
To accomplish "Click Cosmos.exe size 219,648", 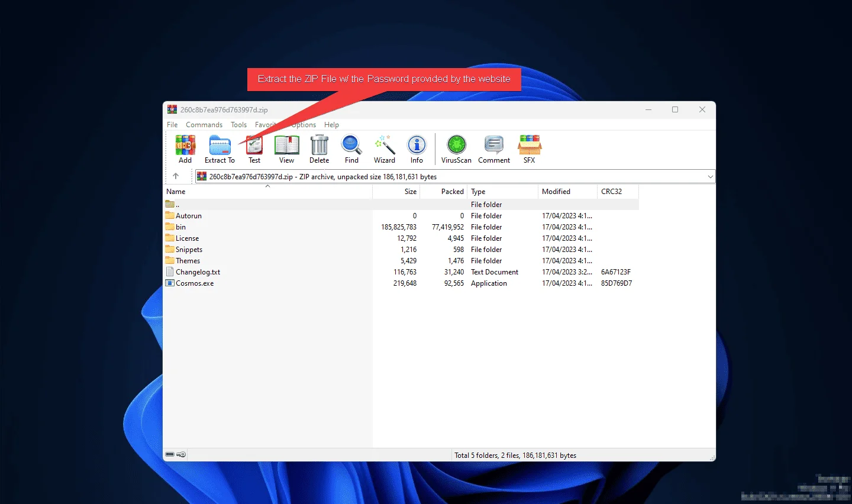I will pos(405,283).
